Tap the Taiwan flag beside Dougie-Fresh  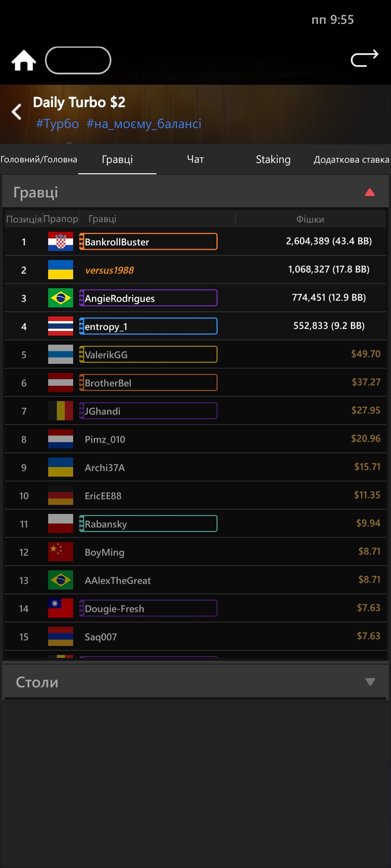click(61, 608)
